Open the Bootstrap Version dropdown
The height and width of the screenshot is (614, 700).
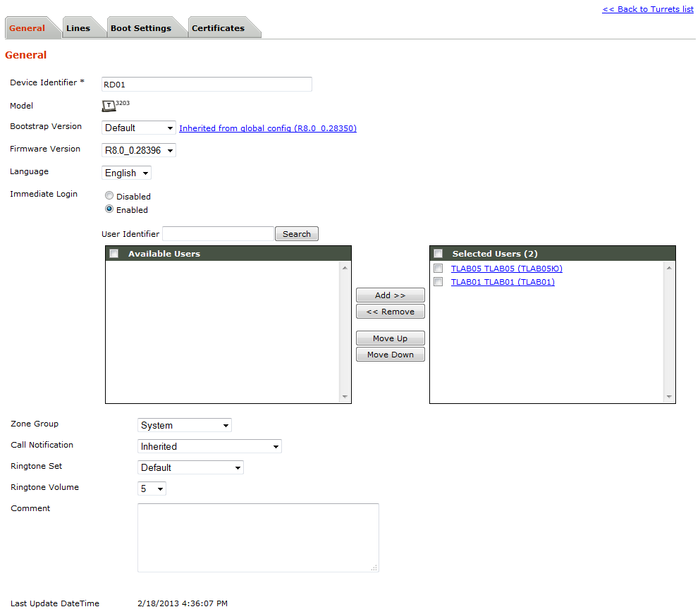(x=139, y=128)
